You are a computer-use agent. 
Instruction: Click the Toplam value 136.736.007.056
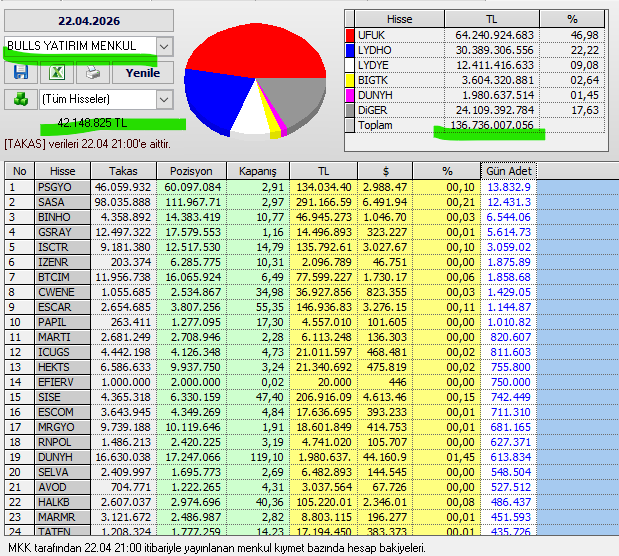pos(492,125)
